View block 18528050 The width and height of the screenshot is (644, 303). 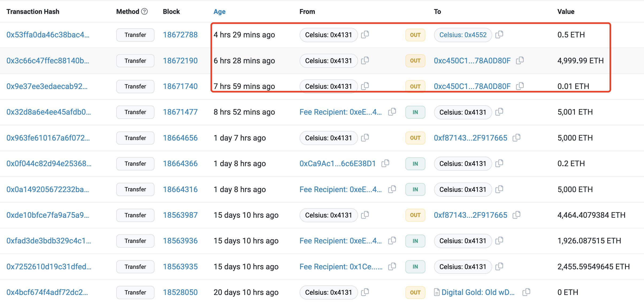[x=180, y=292]
